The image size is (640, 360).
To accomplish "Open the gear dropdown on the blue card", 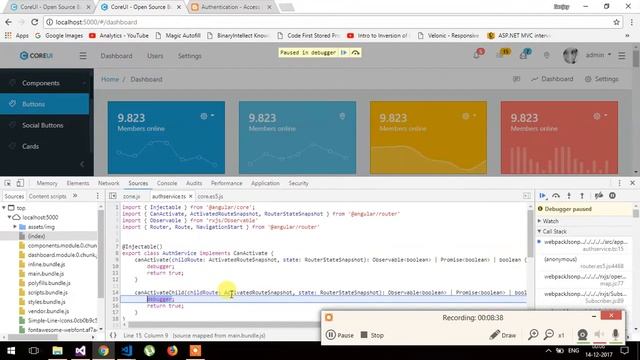I will click(x=207, y=116).
